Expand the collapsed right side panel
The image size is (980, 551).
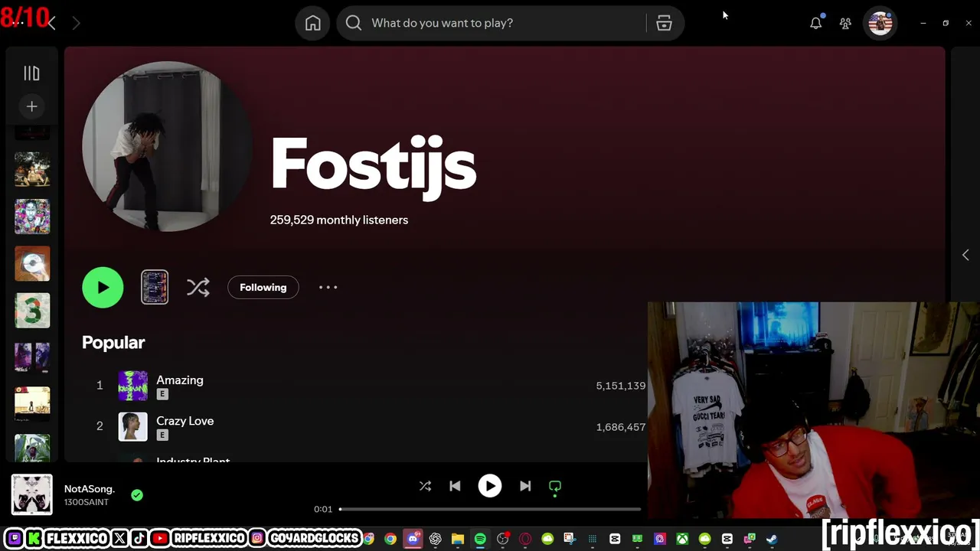[965, 255]
